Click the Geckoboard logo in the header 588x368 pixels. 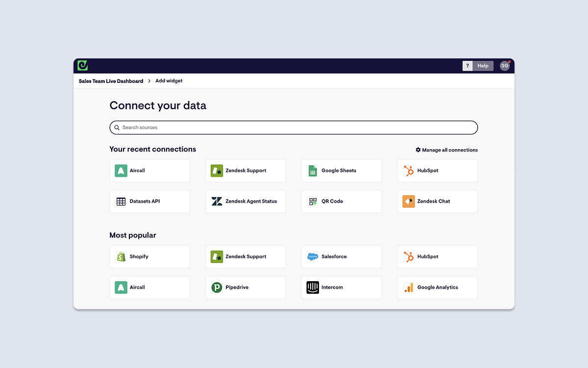pyautogui.click(x=82, y=65)
